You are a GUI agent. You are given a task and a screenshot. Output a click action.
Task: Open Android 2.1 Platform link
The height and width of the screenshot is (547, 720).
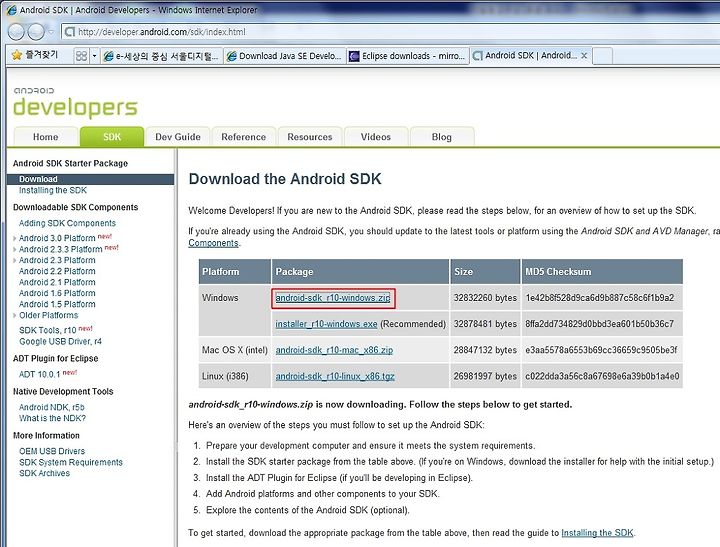[57, 282]
